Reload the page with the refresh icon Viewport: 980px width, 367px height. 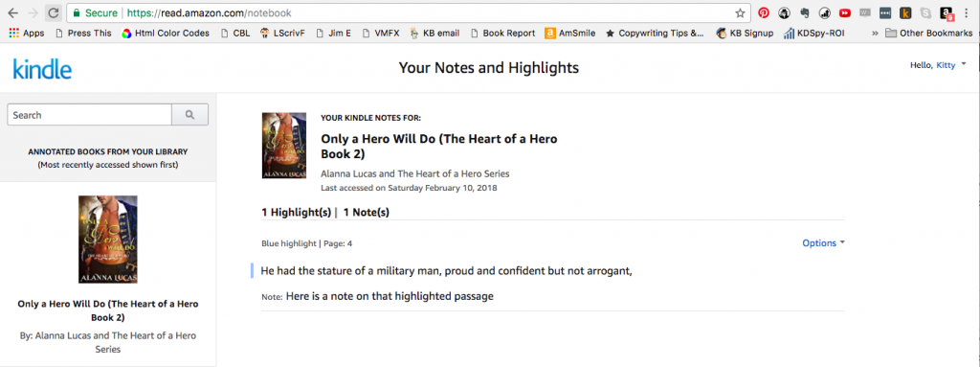coord(54,12)
